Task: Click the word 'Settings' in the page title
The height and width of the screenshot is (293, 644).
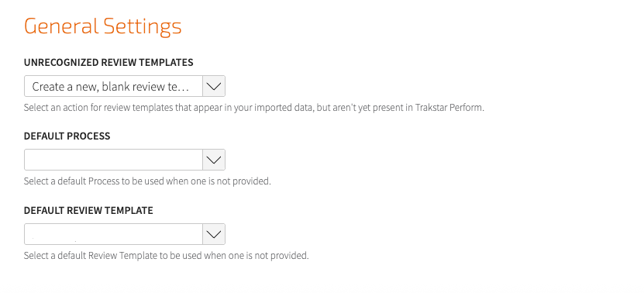Action: [142, 27]
